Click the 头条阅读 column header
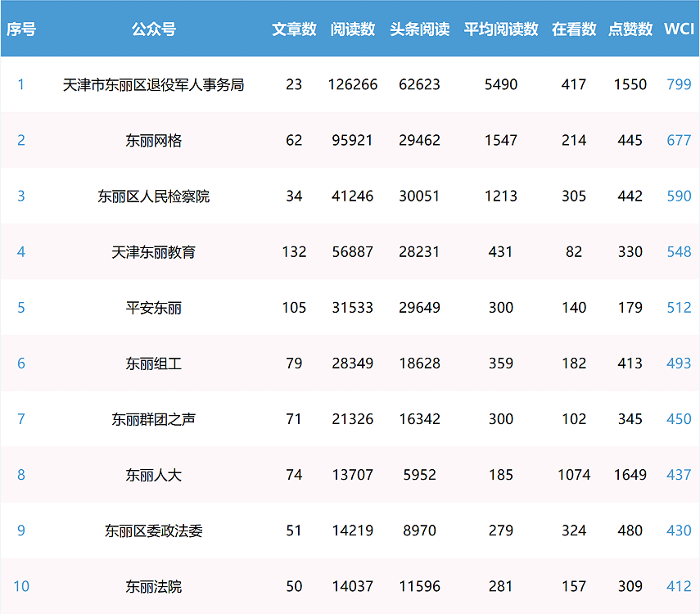The height and width of the screenshot is (614, 700). [x=420, y=29]
